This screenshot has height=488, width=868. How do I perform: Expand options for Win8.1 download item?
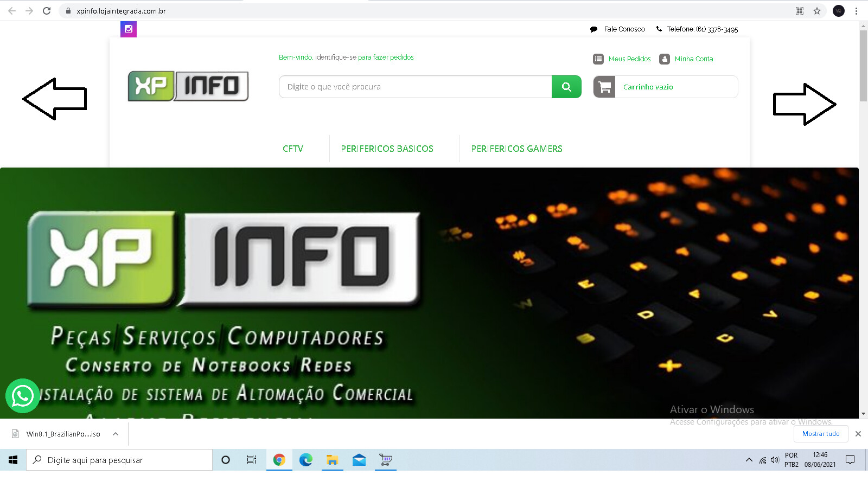pyautogui.click(x=116, y=434)
